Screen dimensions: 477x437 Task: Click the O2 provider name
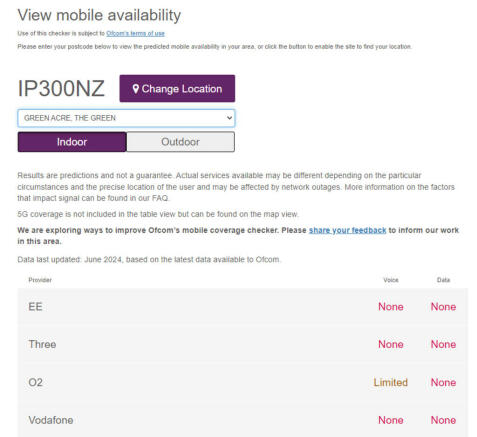35,382
